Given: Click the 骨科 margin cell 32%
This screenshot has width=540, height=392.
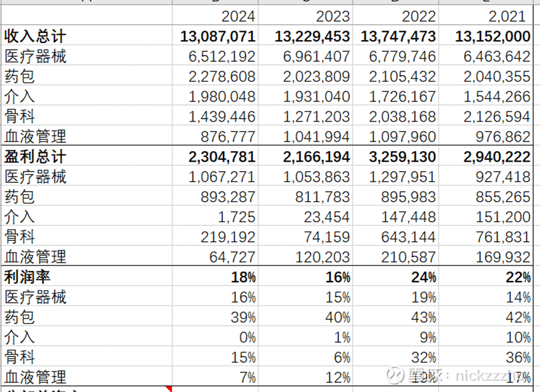Looking at the screenshot, I should [396, 357].
